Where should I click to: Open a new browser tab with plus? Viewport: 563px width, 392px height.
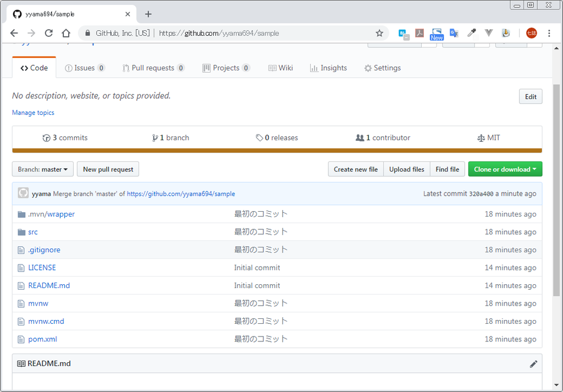[148, 14]
